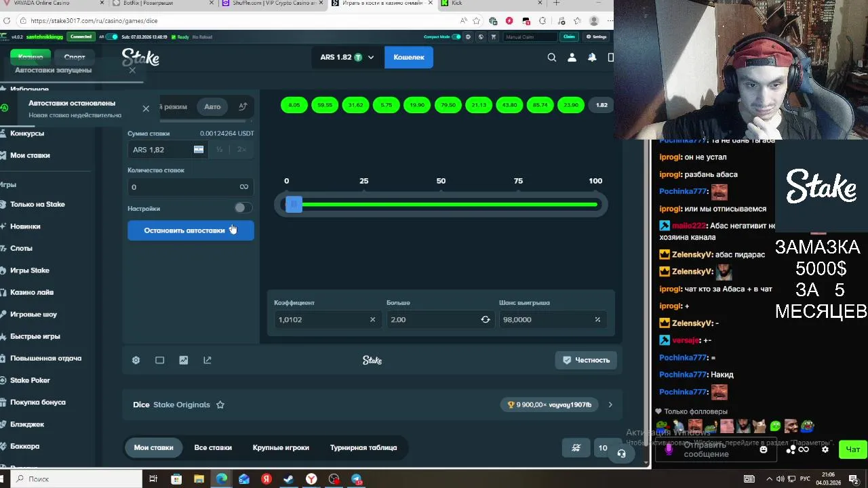Expand the 9 900,00× vayvay1907fb record arrow
This screenshot has height=488, width=868.
pos(610,405)
